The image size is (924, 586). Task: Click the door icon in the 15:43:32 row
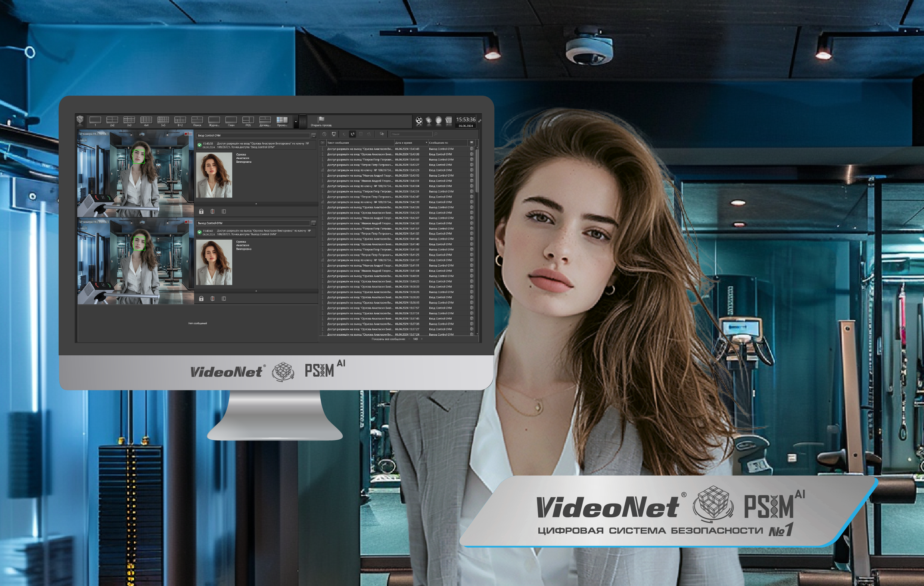point(472,160)
